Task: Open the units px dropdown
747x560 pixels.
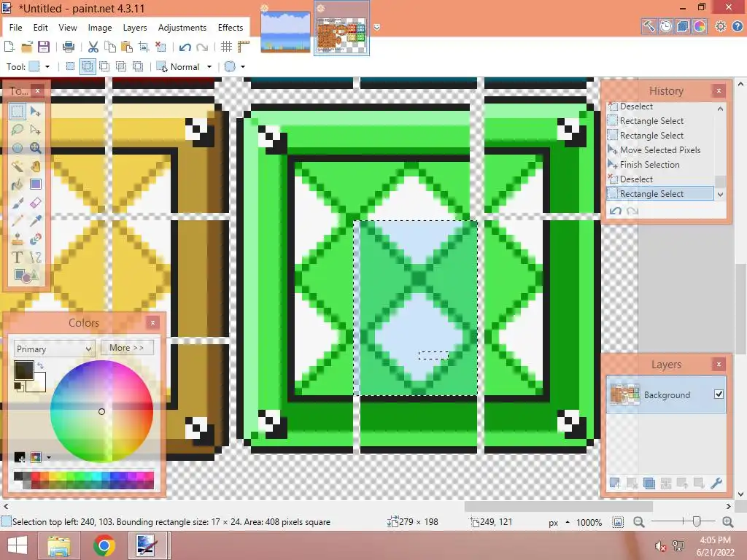Action: (x=558, y=522)
